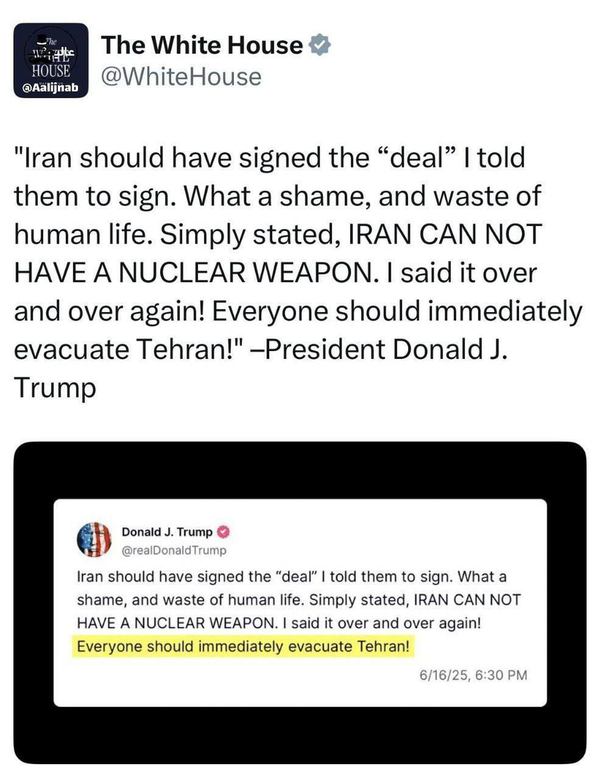The height and width of the screenshot is (780, 600).
Task: Select the Donald J. Trump name in the embedded post
Action: pyautogui.click(x=166, y=532)
